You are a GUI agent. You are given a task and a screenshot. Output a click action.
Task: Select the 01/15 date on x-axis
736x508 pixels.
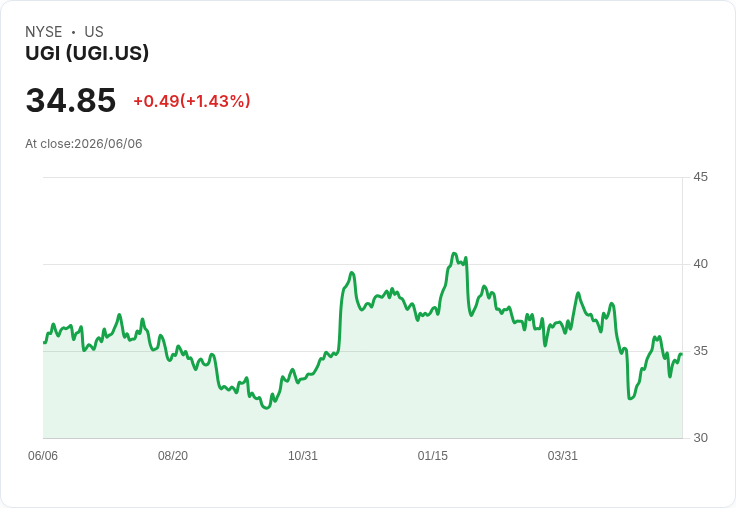pyautogui.click(x=433, y=456)
